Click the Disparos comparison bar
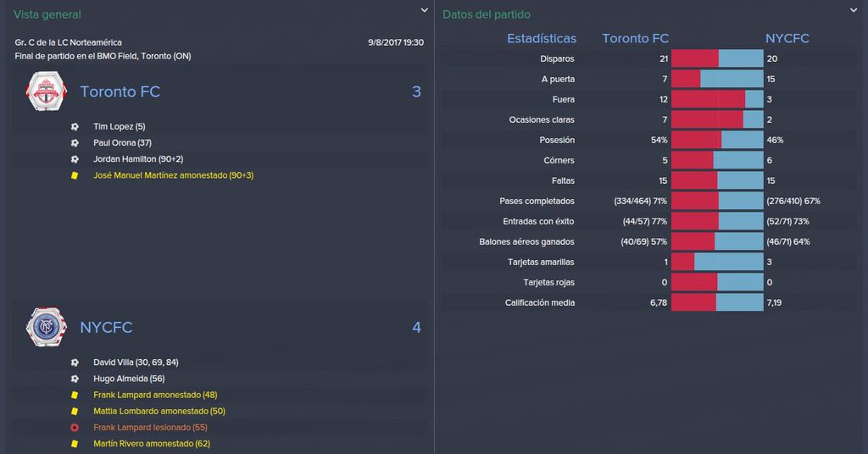 (717, 58)
